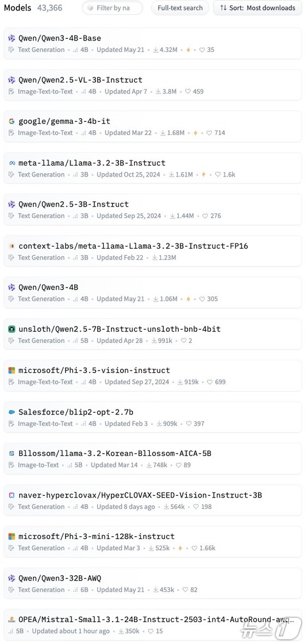Open the Qwen/Qwen3-32B-AWQ model entry
Viewport: 306px width, 644px height.
click(60, 578)
